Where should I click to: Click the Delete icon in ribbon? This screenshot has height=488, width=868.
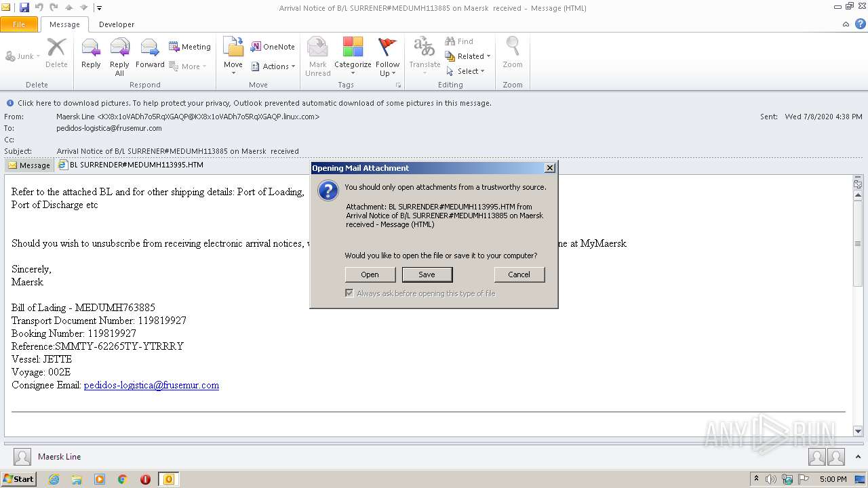point(56,54)
